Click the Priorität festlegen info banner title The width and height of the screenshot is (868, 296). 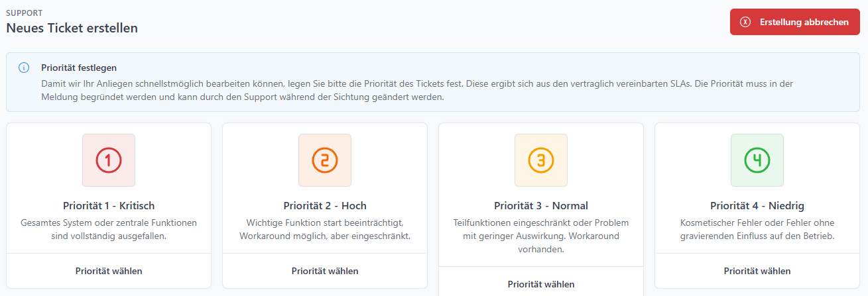pos(79,68)
